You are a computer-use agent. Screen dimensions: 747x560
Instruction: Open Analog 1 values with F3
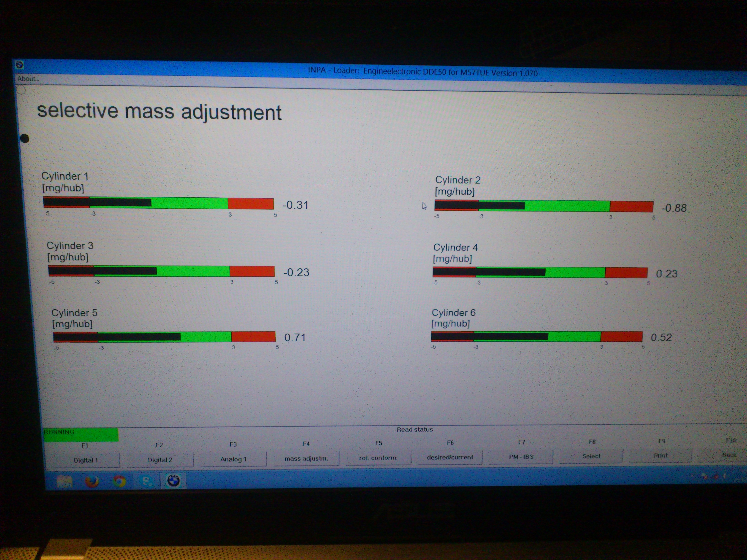click(233, 459)
